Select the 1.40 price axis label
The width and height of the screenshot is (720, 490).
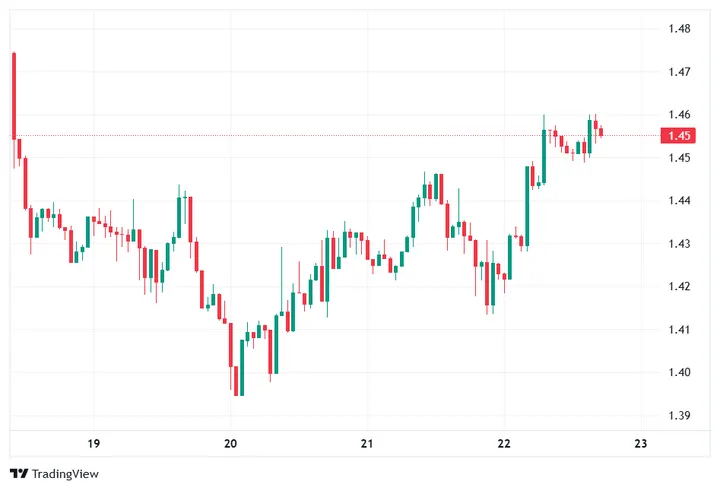pos(680,373)
